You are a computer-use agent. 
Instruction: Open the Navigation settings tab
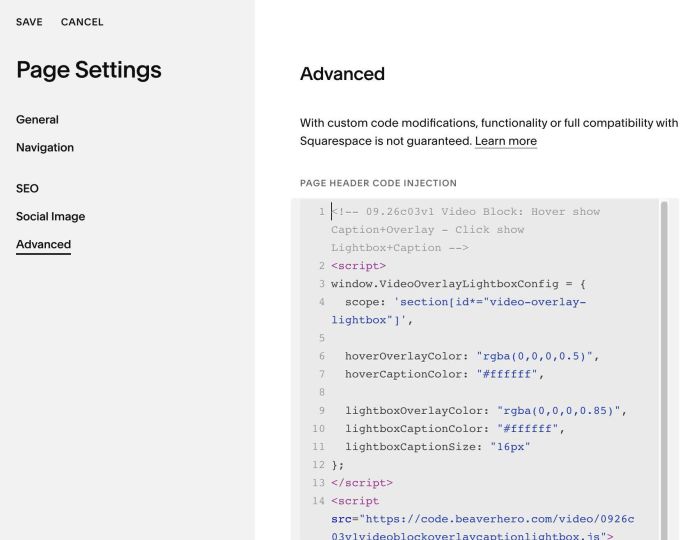45,147
